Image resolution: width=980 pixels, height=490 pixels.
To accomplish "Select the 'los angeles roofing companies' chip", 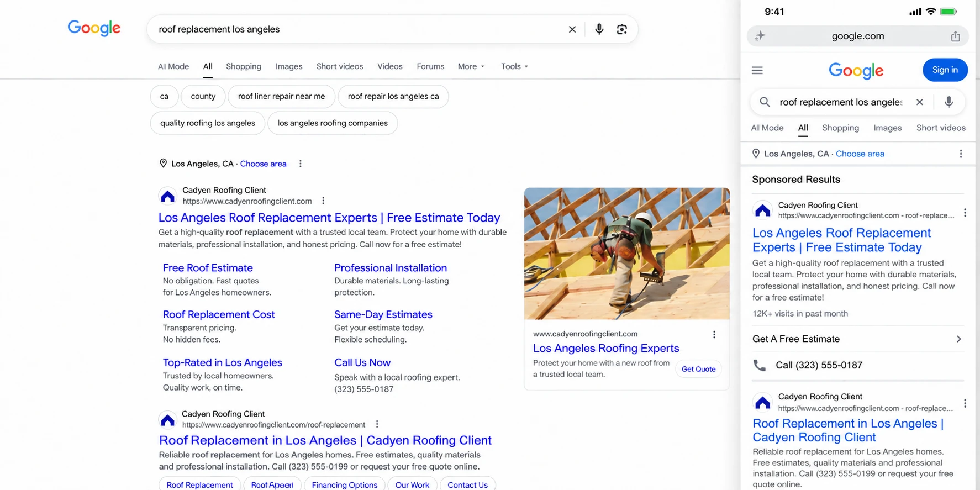I will [x=333, y=123].
